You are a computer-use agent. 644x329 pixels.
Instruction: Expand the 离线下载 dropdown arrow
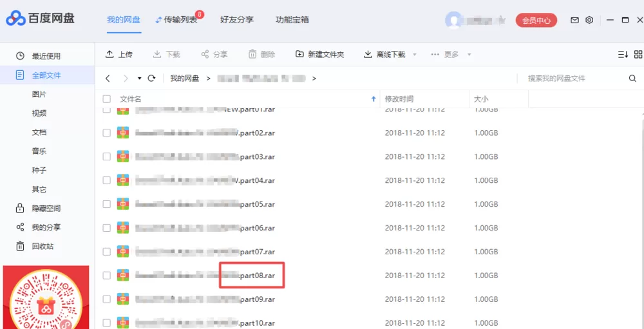point(414,55)
